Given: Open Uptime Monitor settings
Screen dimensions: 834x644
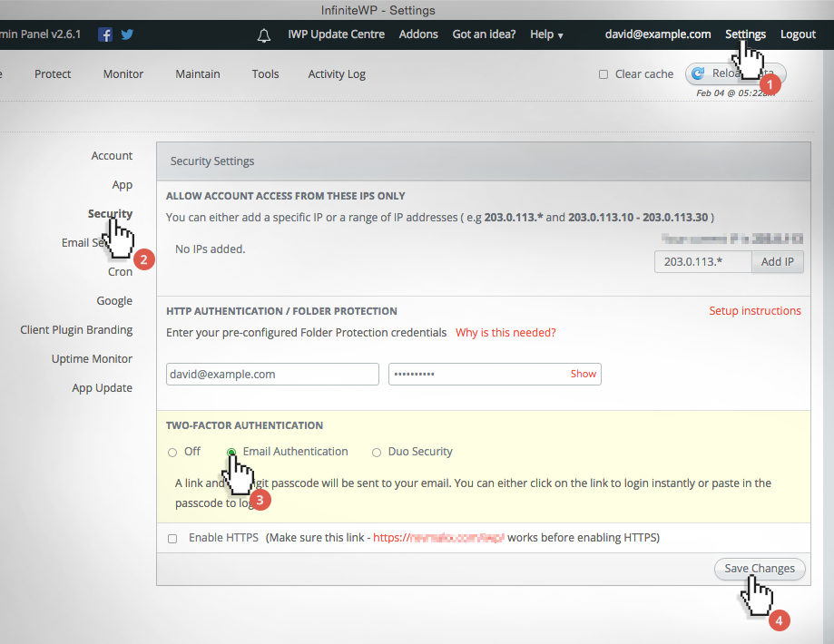Looking at the screenshot, I should 92,358.
